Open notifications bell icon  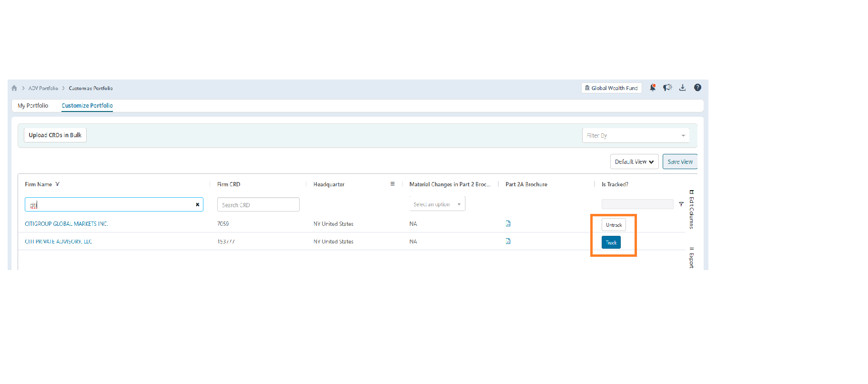653,88
